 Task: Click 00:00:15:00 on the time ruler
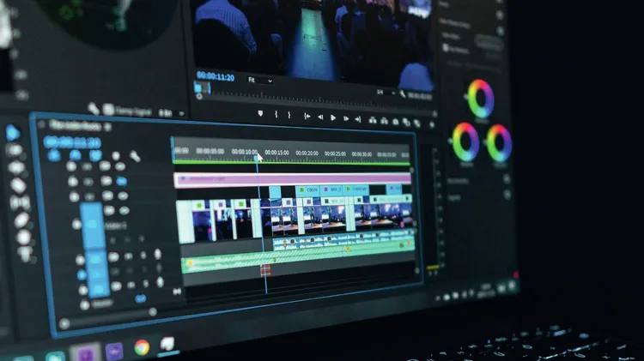coord(276,152)
